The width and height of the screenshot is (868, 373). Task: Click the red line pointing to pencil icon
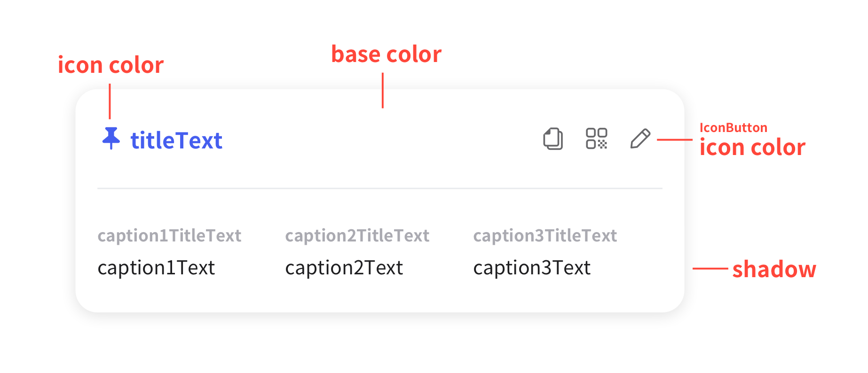click(675, 140)
